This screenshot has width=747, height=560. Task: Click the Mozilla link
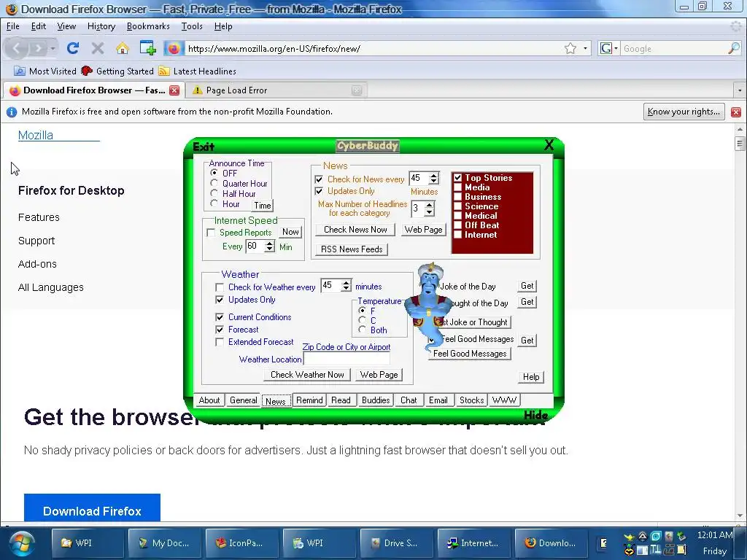pyautogui.click(x=36, y=135)
